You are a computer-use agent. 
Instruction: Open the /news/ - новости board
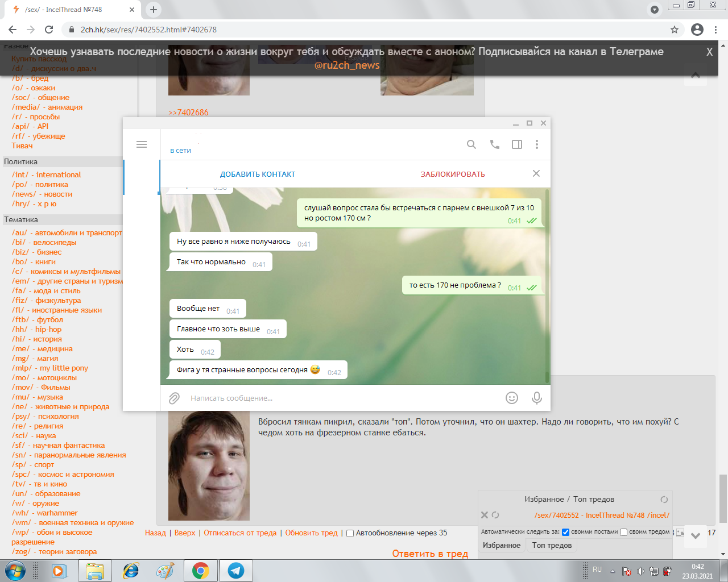click(x=42, y=194)
